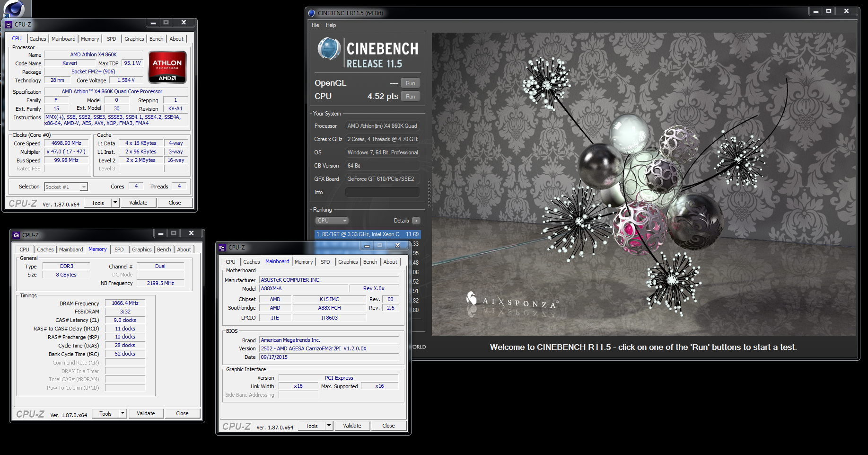868x455 pixels.
Task: Open the CPU ranking type dropdown in Cinebench
Action: click(x=332, y=221)
